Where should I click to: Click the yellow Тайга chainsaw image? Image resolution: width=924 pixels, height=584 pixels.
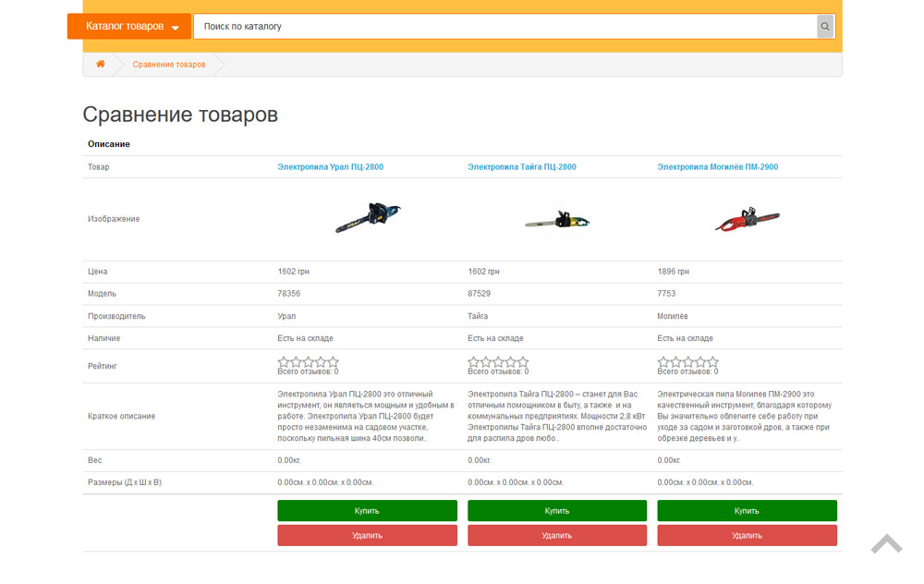(557, 220)
